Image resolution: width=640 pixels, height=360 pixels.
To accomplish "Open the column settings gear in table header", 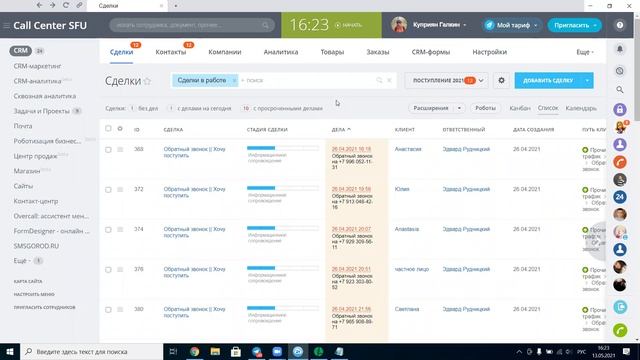I will pos(120,129).
